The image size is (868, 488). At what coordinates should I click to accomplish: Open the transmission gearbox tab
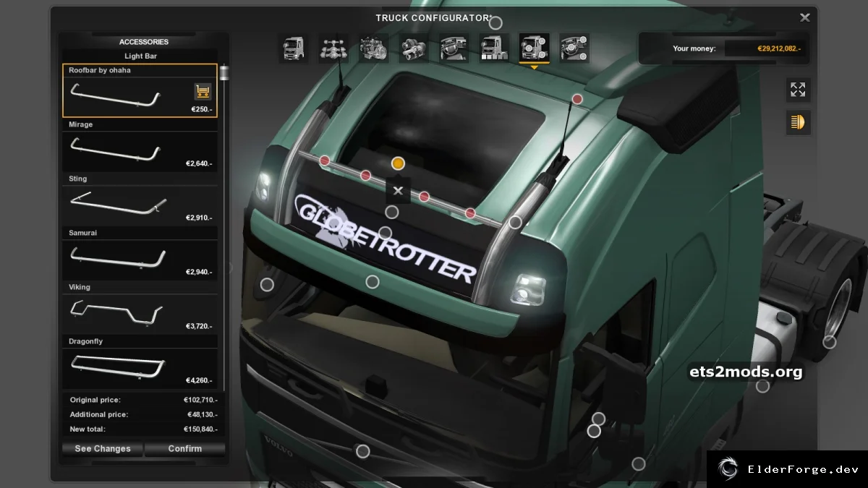point(414,48)
